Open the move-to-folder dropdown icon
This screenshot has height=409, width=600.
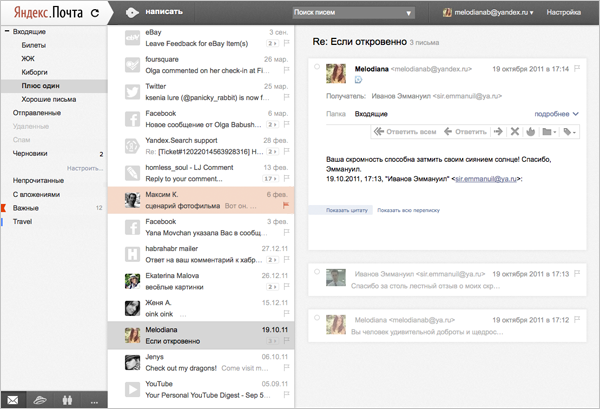[x=549, y=132]
